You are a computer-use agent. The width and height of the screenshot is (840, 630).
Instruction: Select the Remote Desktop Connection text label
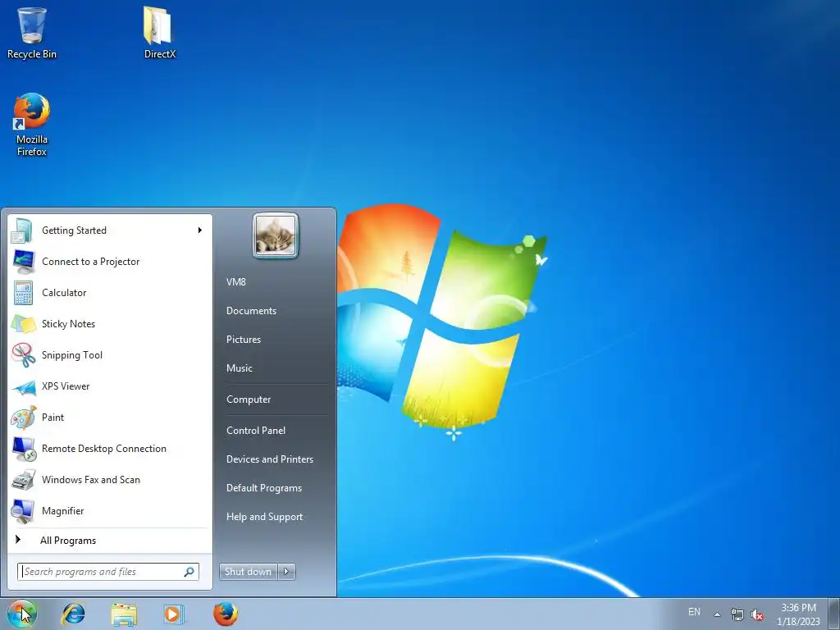click(104, 449)
